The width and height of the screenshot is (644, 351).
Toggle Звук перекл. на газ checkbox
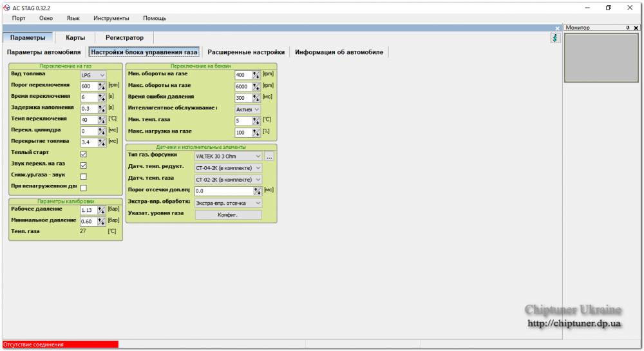[83, 165]
